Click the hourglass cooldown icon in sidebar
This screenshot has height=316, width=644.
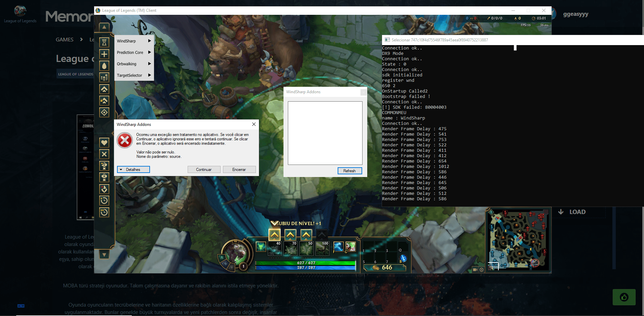point(104,42)
